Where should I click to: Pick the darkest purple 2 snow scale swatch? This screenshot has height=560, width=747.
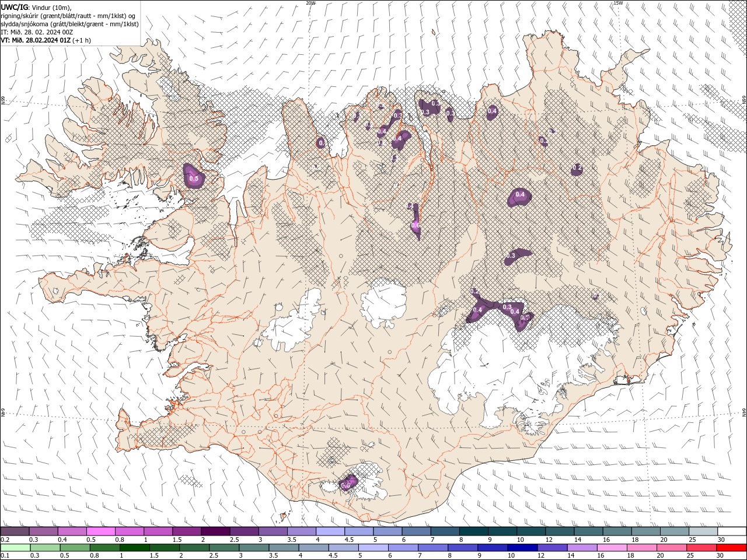click(x=215, y=531)
